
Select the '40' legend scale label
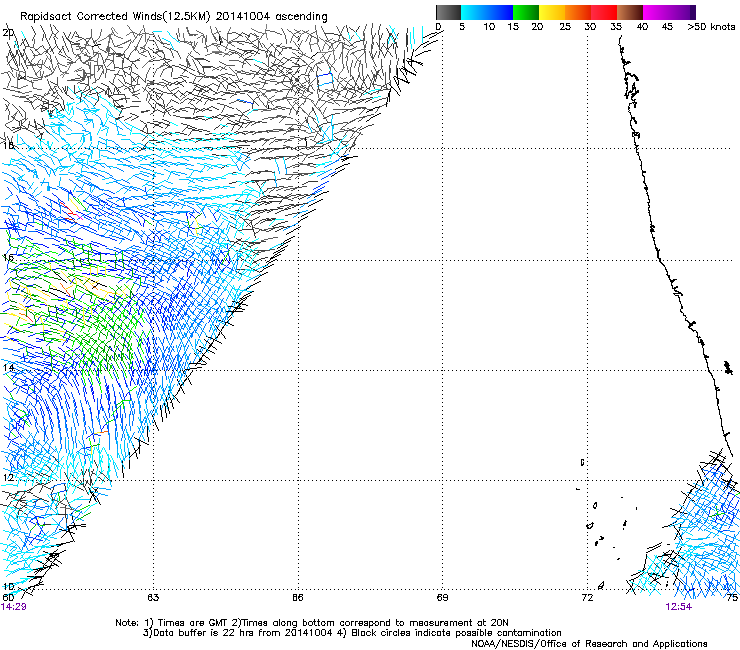pos(642,27)
